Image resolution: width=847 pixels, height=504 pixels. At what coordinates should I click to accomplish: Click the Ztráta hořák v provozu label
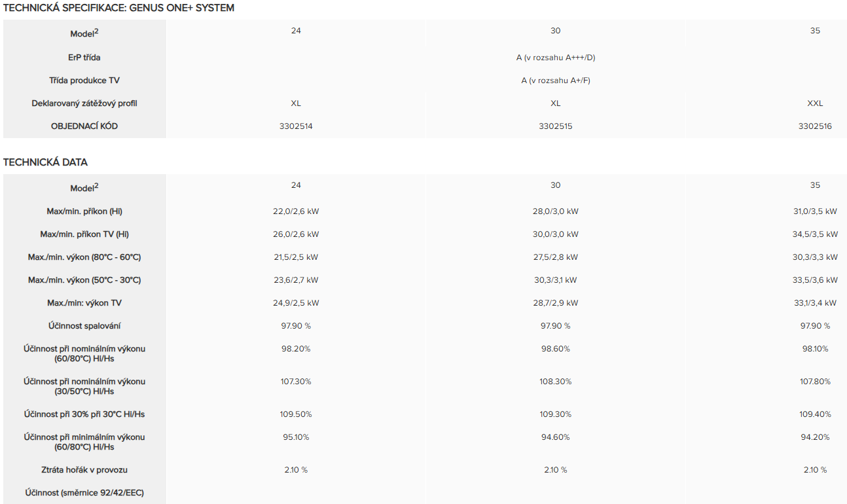84,470
